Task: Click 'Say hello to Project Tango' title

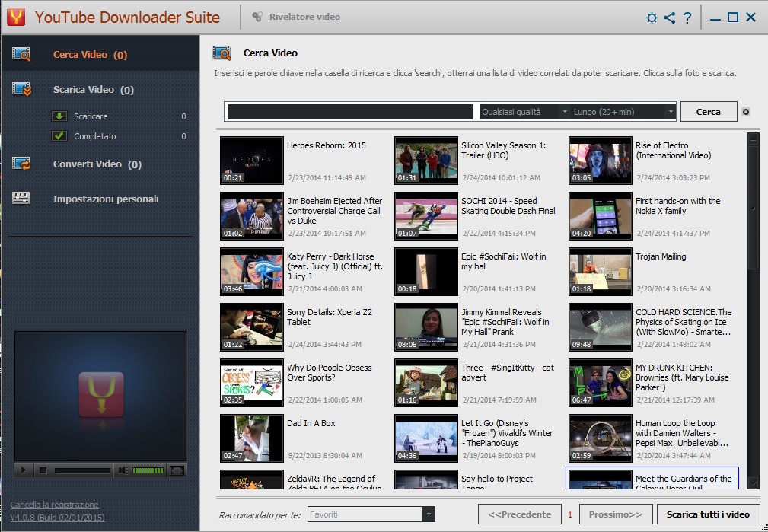Action: [497, 482]
